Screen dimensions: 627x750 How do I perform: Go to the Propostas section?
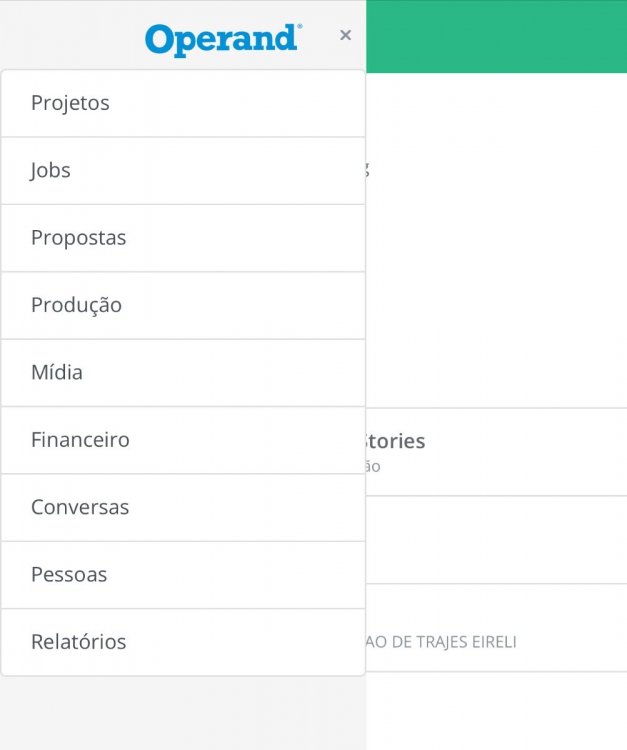tap(183, 238)
